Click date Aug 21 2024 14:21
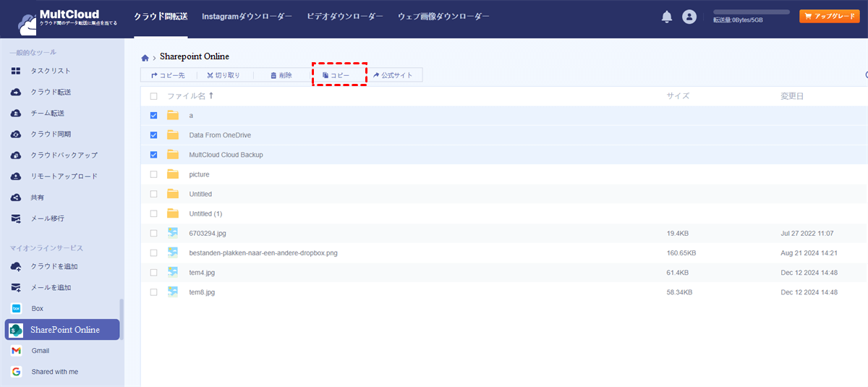Viewport: 868px width, 387px height. click(809, 253)
